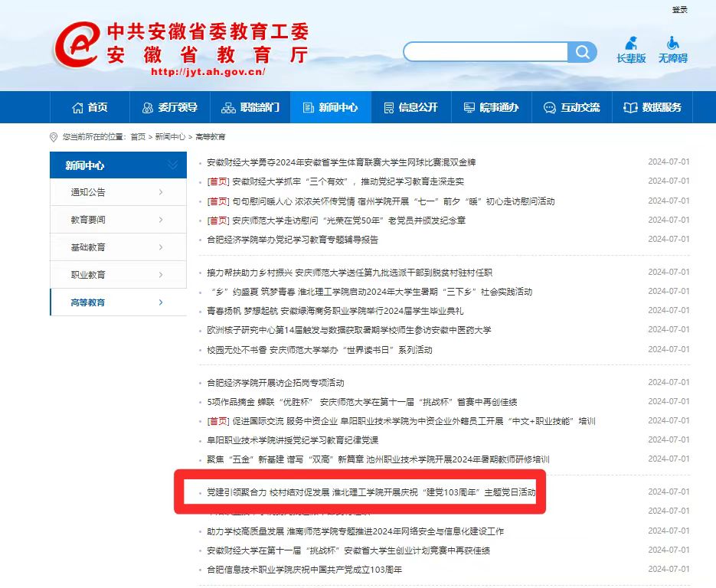Viewport: 716px width, 588px height.
Task: Open the 无障碍 accessibility icon
Action: click(x=672, y=50)
